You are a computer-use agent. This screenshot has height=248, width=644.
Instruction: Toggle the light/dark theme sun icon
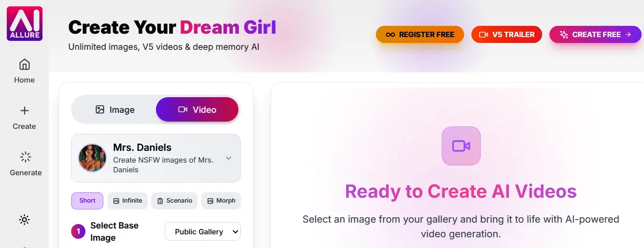point(24,220)
